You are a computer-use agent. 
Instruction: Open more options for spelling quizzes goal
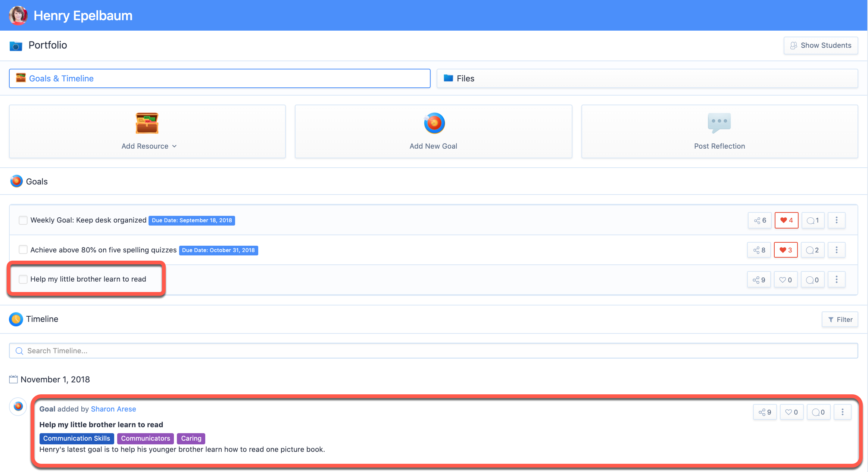click(837, 250)
